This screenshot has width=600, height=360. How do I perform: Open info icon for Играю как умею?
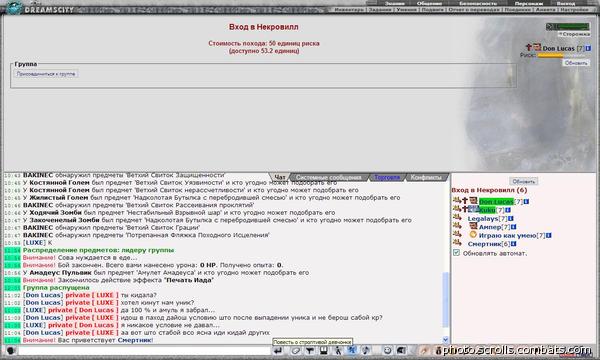(548, 235)
